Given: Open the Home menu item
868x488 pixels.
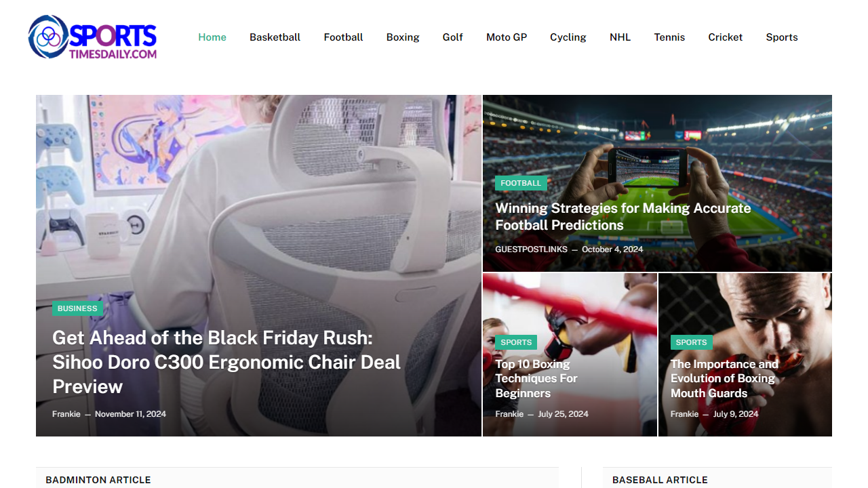Looking at the screenshot, I should [212, 37].
